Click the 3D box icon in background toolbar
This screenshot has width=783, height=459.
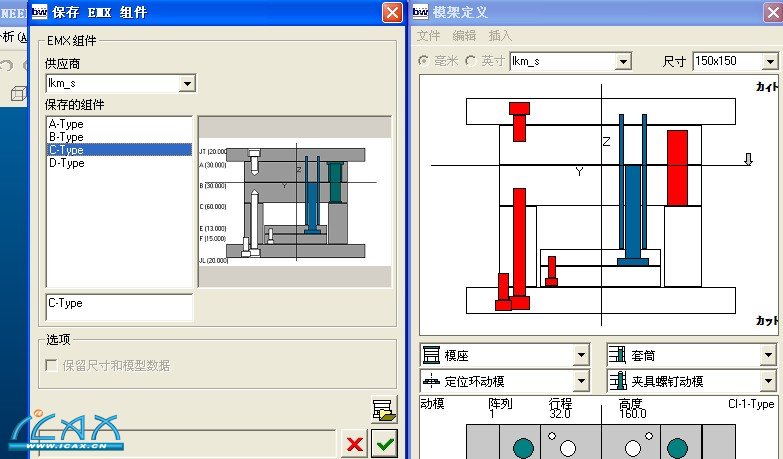18,93
